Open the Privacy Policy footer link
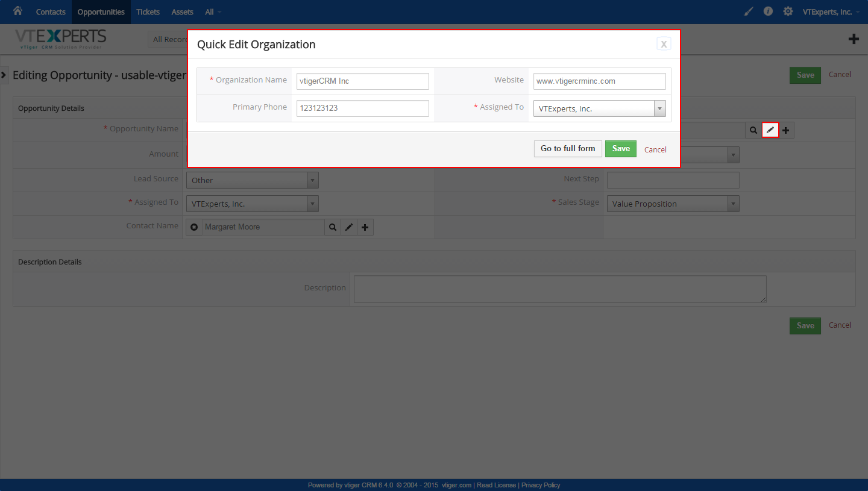868x491 pixels. click(x=541, y=485)
